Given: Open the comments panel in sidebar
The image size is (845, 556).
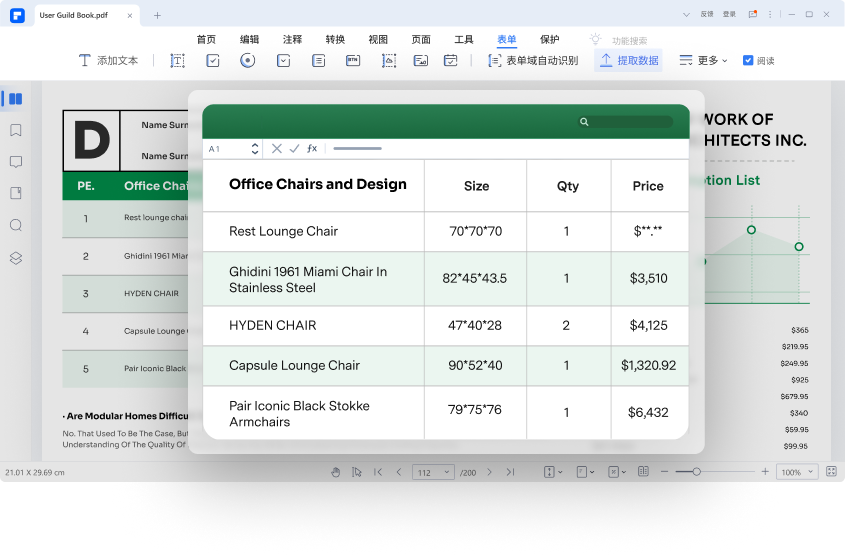Looking at the screenshot, I should point(16,162).
